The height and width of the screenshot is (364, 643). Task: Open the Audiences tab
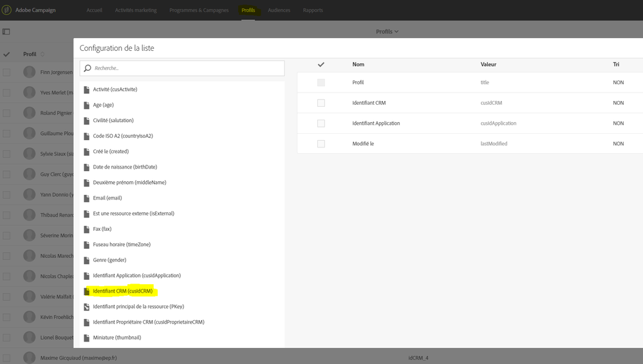(279, 10)
